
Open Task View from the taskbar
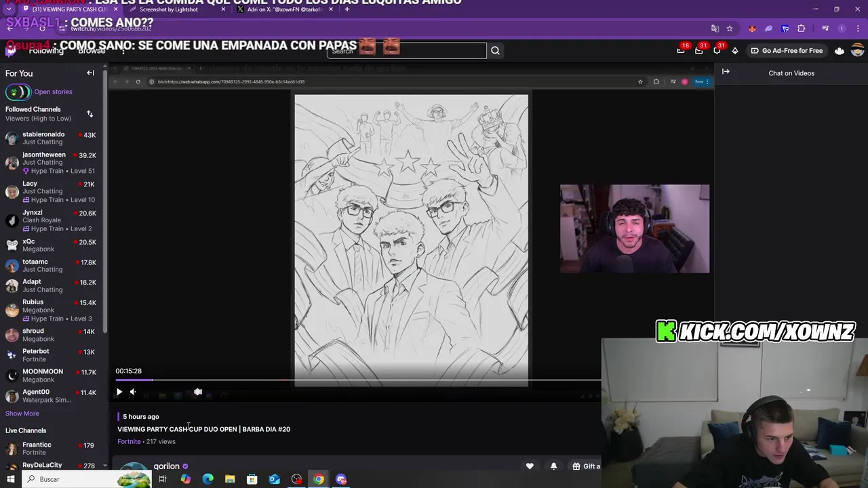click(163, 479)
